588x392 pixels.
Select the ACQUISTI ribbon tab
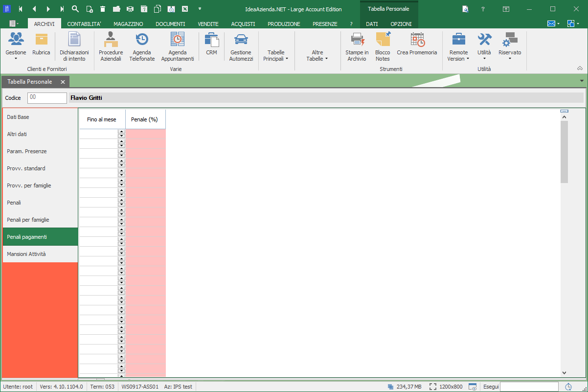243,24
